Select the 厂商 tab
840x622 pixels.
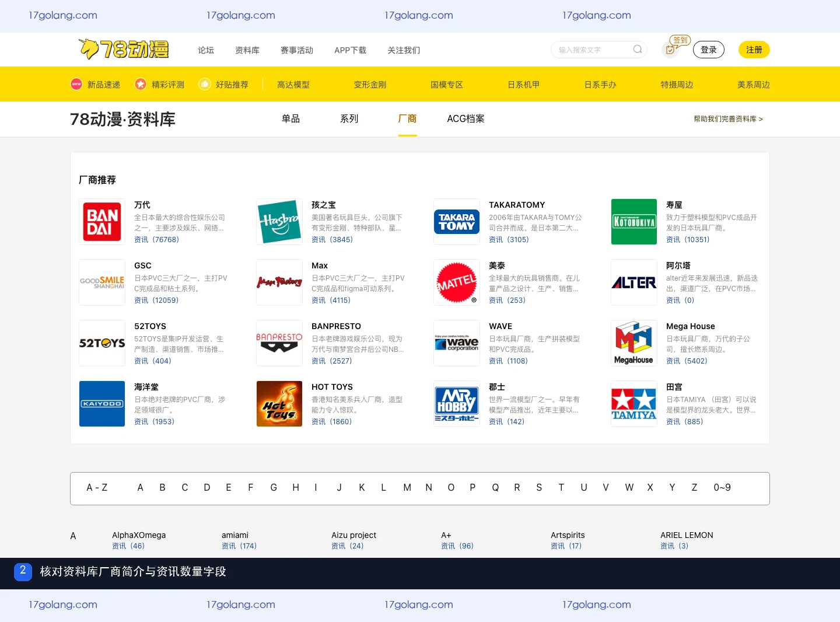407,119
